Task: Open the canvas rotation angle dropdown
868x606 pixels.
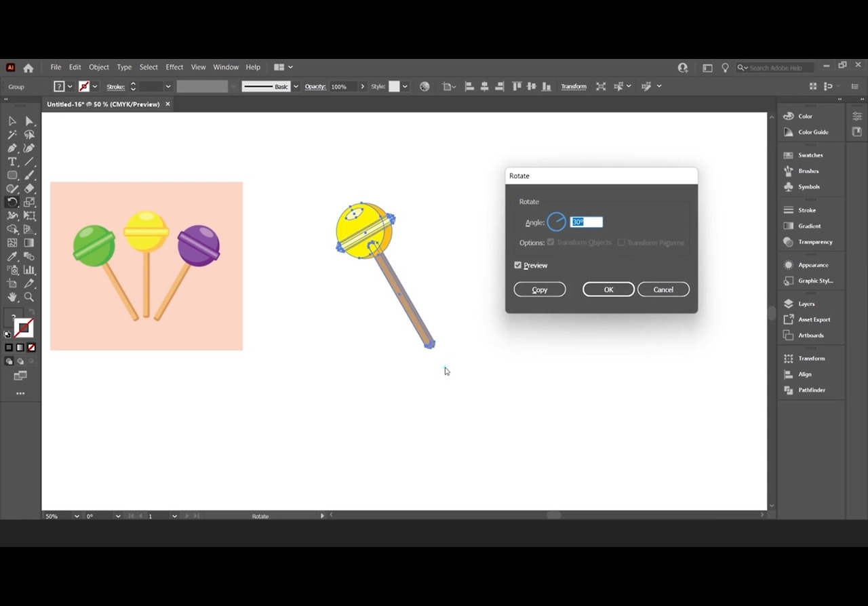Action: pos(118,516)
